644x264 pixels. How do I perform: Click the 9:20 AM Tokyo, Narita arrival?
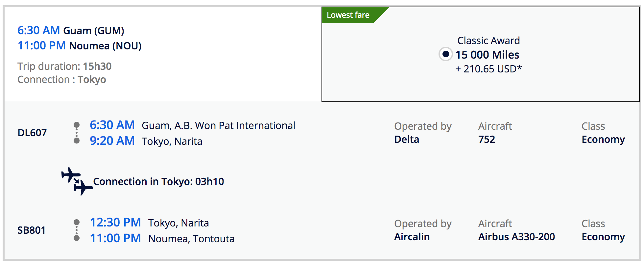point(146,141)
